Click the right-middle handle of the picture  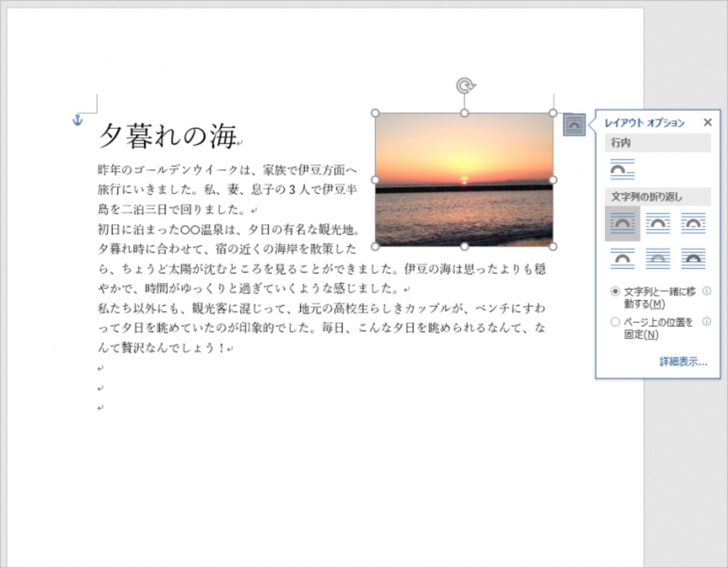click(x=553, y=180)
